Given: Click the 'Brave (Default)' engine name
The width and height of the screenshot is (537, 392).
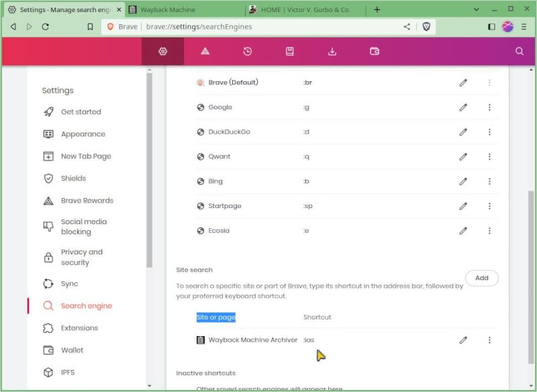Looking at the screenshot, I should click(233, 83).
